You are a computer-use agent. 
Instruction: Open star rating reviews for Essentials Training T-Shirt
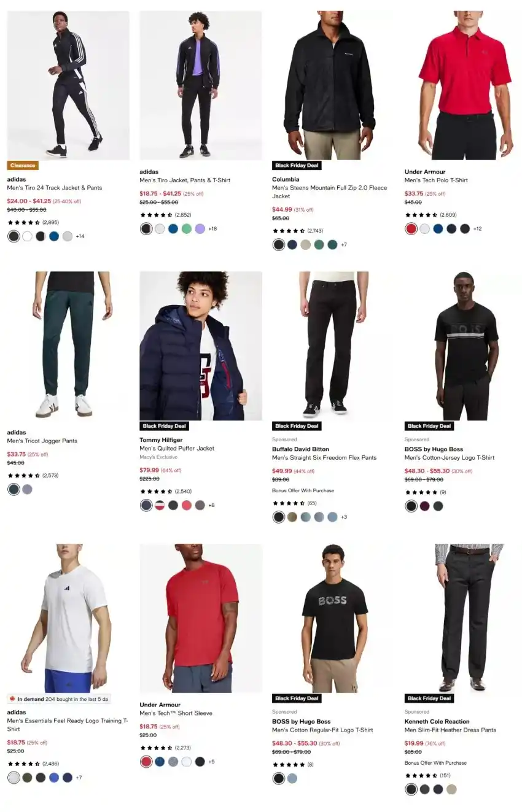[33, 764]
